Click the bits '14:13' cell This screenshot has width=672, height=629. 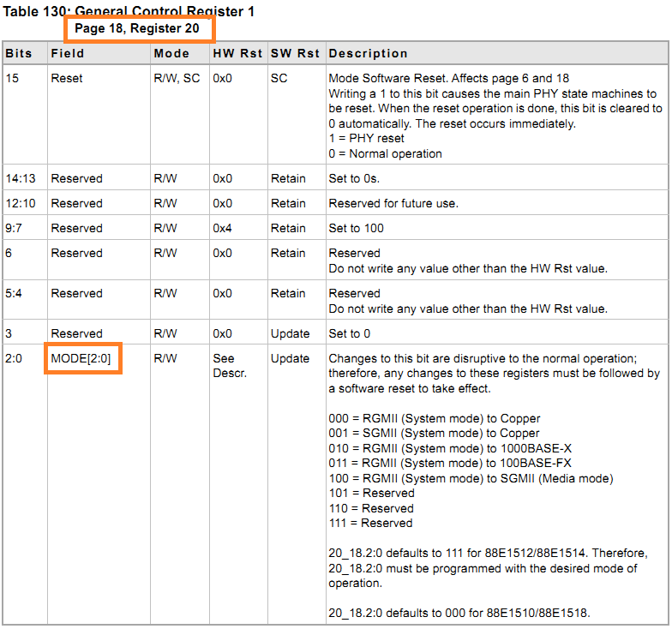coord(21,178)
